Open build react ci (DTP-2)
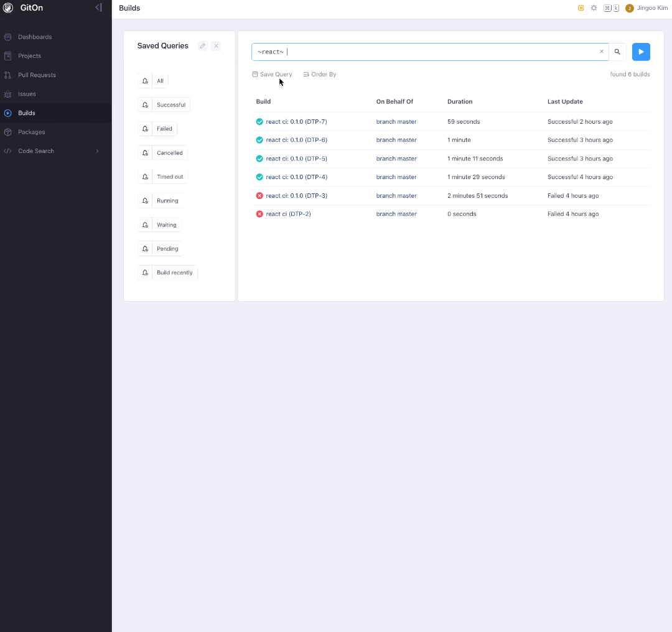This screenshot has height=632, width=672. click(288, 214)
